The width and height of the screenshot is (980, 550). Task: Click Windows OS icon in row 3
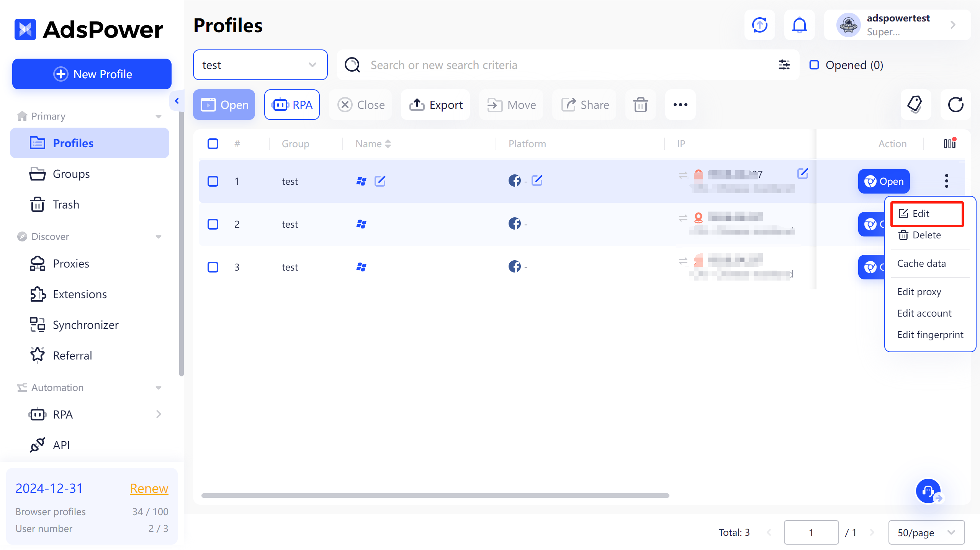pyautogui.click(x=361, y=267)
